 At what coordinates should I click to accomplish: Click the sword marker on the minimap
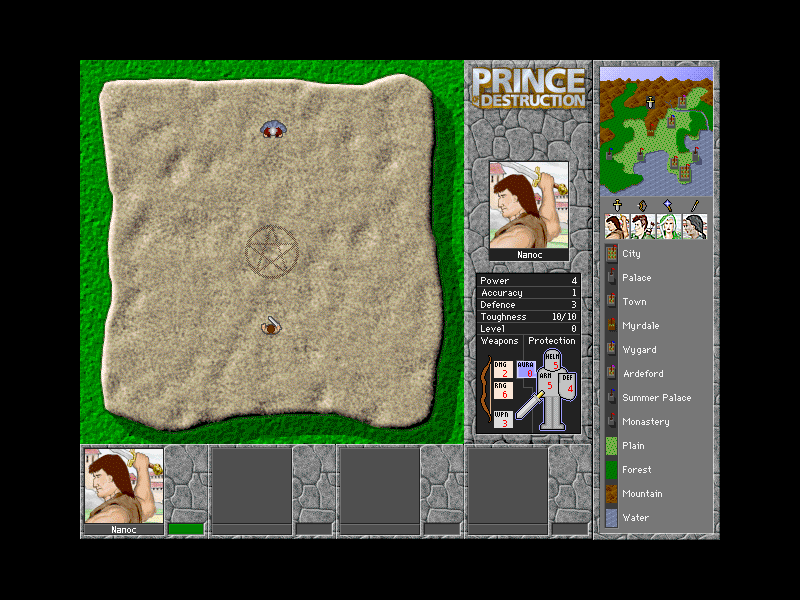[651, 103]
